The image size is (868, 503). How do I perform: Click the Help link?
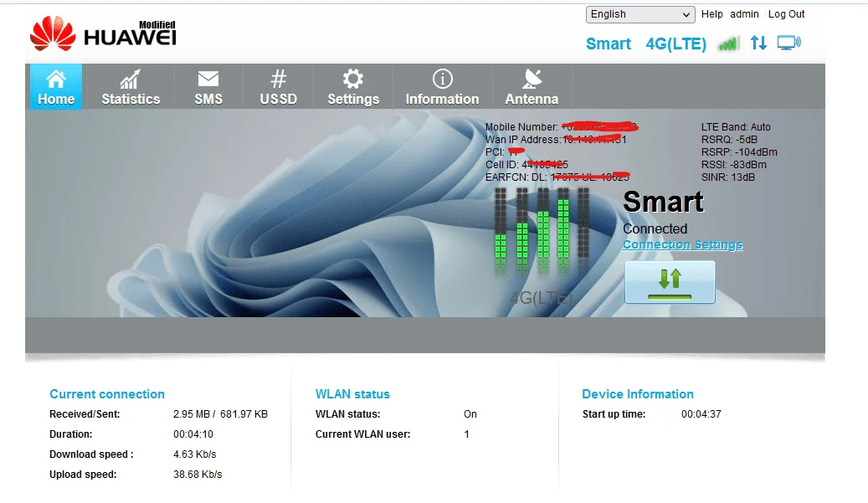[x=711, y=14]
